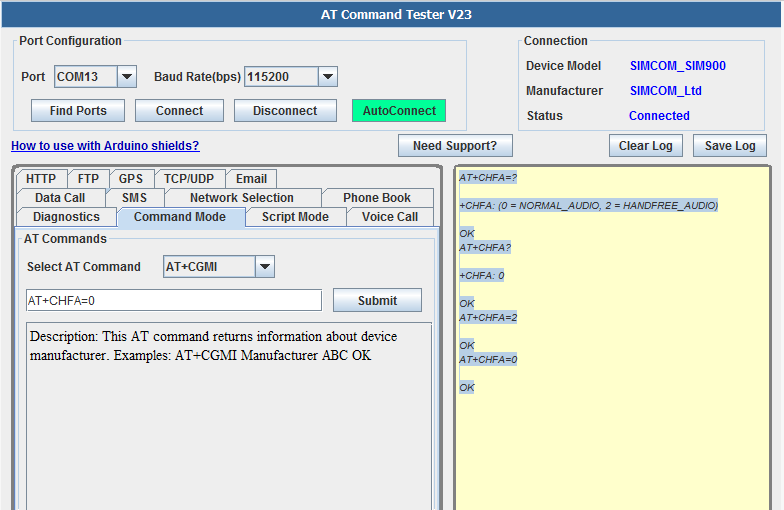The width and height of the screenshot is (784, 510).
Task: Switch to the Voice Call tab
Action: (x=390, y=217)
